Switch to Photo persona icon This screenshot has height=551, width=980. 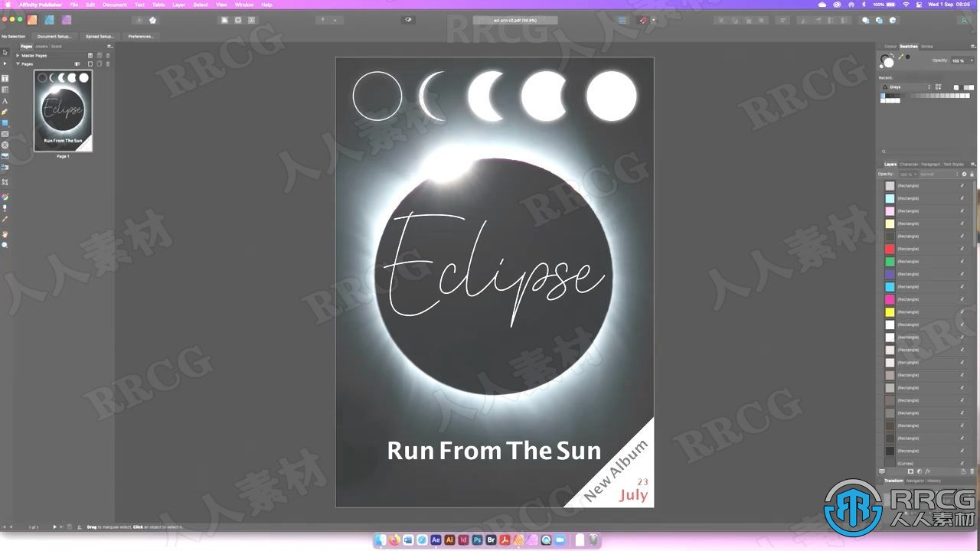pos(67,20)
